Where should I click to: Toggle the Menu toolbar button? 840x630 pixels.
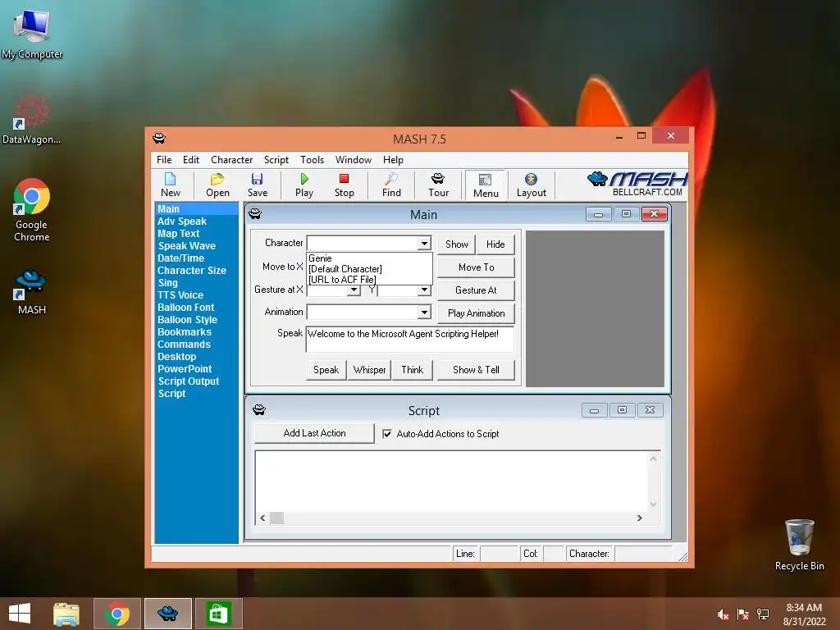[x=486, y=185]
